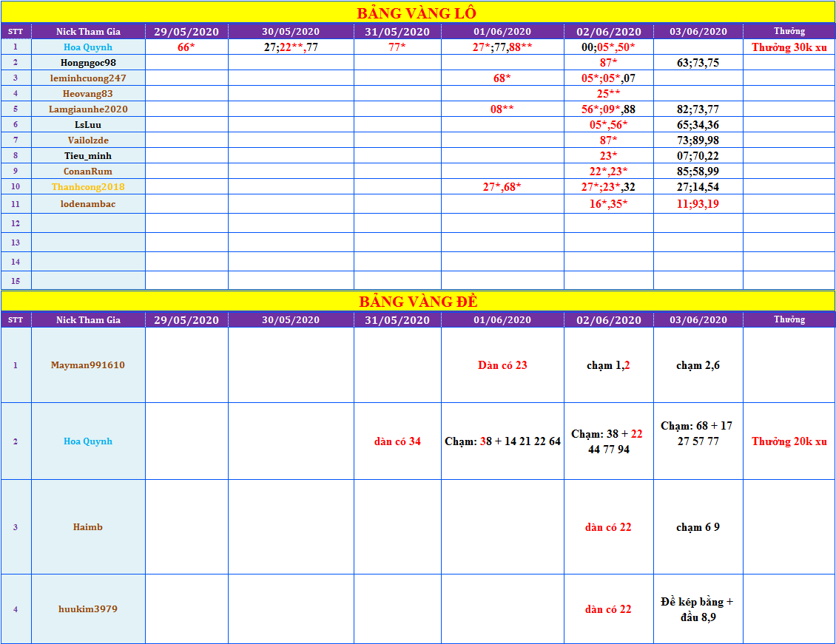
Task: Select the cell containing '68*'
Action: click(502, 78)
